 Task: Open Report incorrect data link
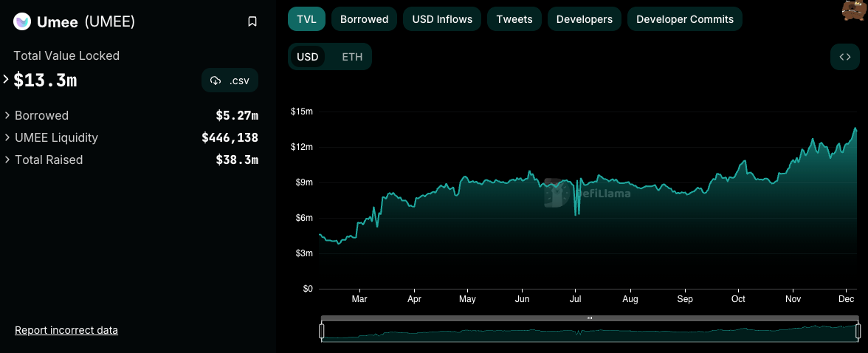pyautogui.click(x=66, y=329)
